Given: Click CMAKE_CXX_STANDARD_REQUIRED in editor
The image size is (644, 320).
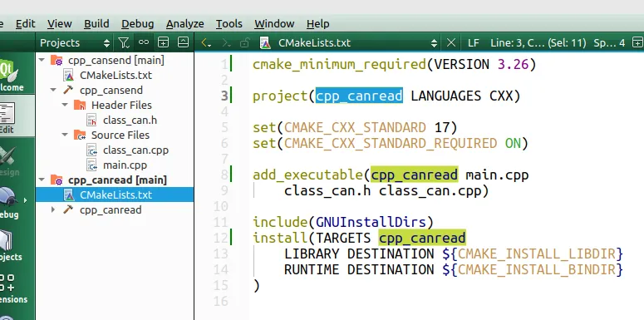Looking at the screenshot, I should 391,143.
